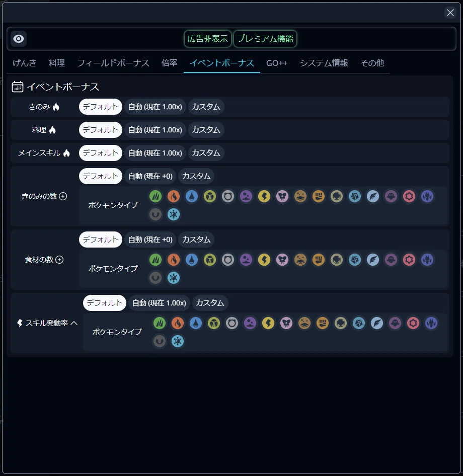Select cyan Ice type icon in きのみの数 row
The image size is (463, 476).
tap(174, 214)
